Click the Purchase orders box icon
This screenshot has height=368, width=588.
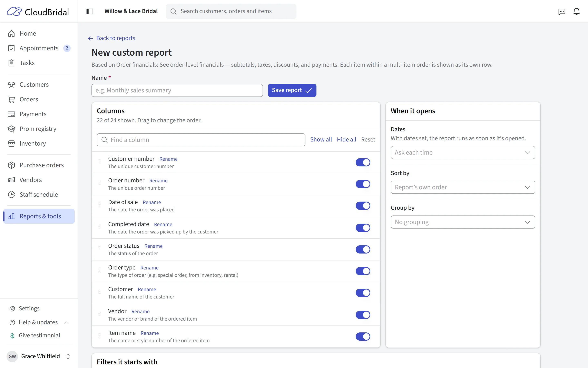click(11, 165)
